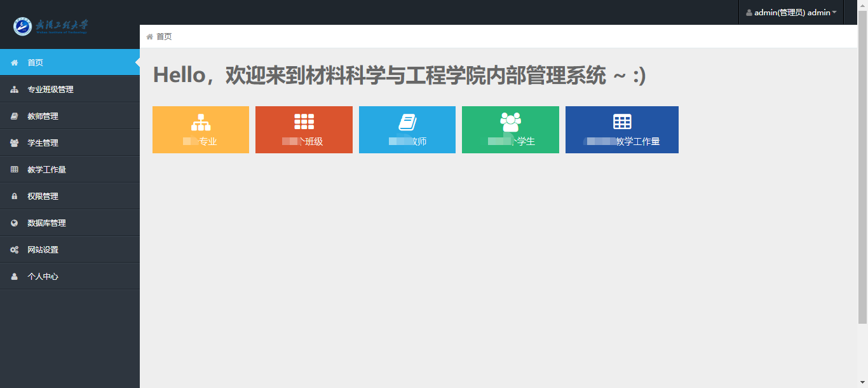Open the admin(管理员) user dropdown

tap(790, 13)
